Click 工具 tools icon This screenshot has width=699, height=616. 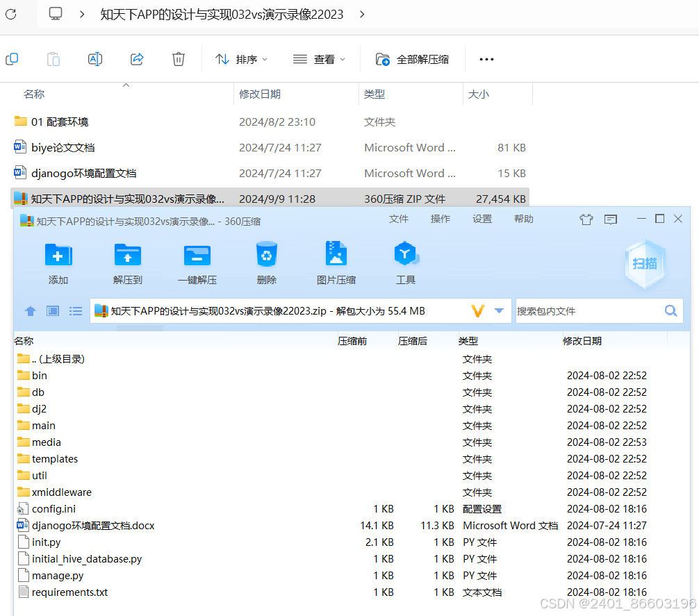pos(406,263)
